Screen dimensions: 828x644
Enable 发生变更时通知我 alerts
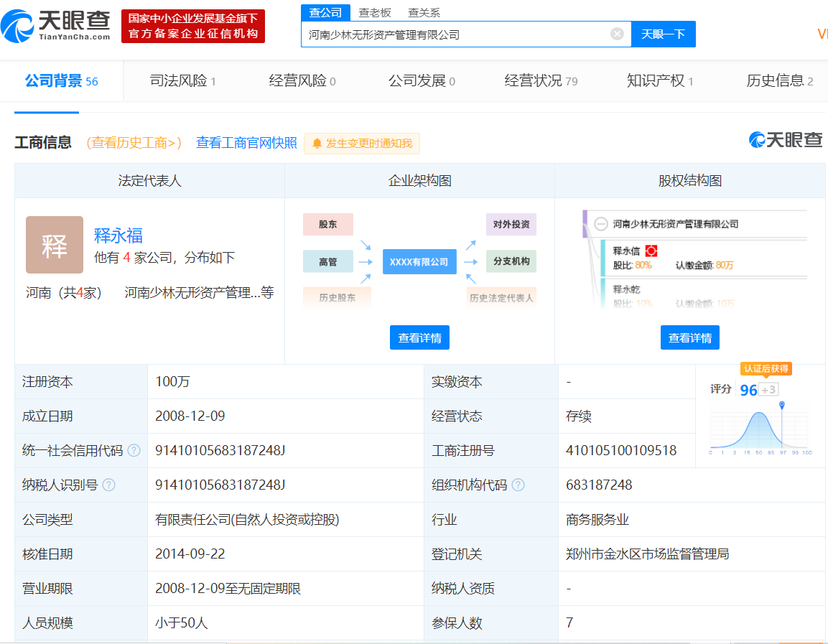(361, 144)
